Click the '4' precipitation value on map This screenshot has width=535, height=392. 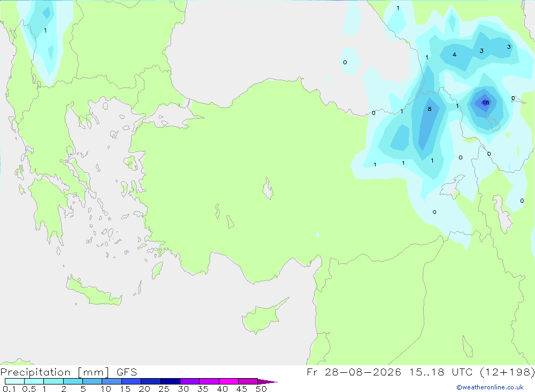454,55
